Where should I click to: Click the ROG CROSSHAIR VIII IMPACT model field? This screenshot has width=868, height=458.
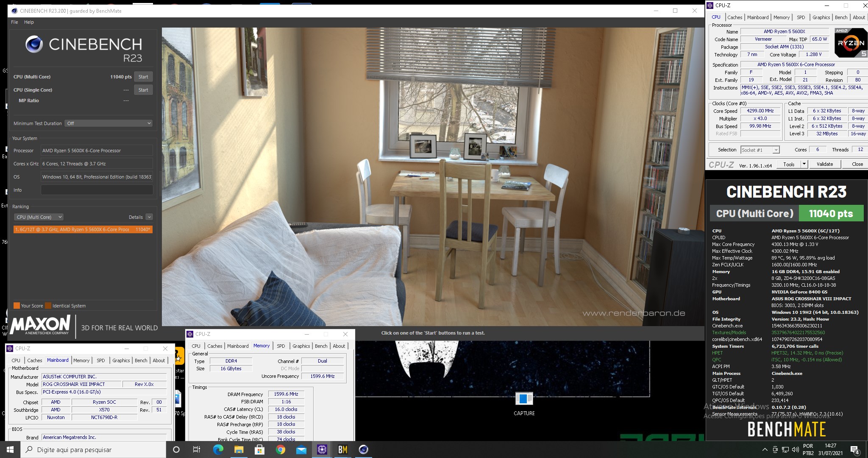[81, 384]
